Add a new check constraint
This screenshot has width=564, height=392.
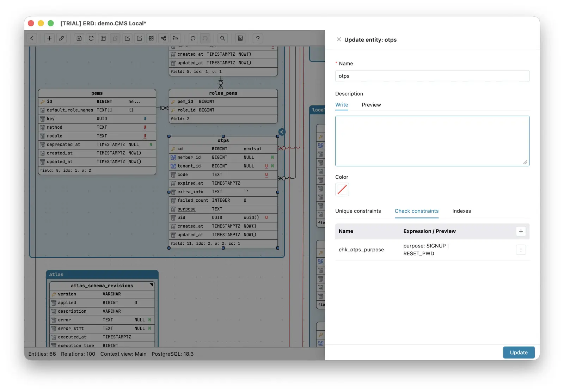point(521,231)
